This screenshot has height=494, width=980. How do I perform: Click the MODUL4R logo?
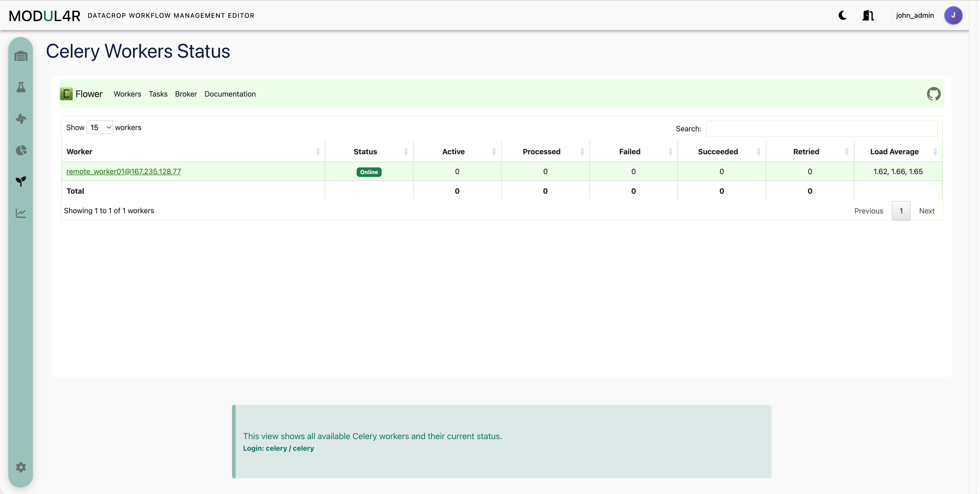coord(45,16)
